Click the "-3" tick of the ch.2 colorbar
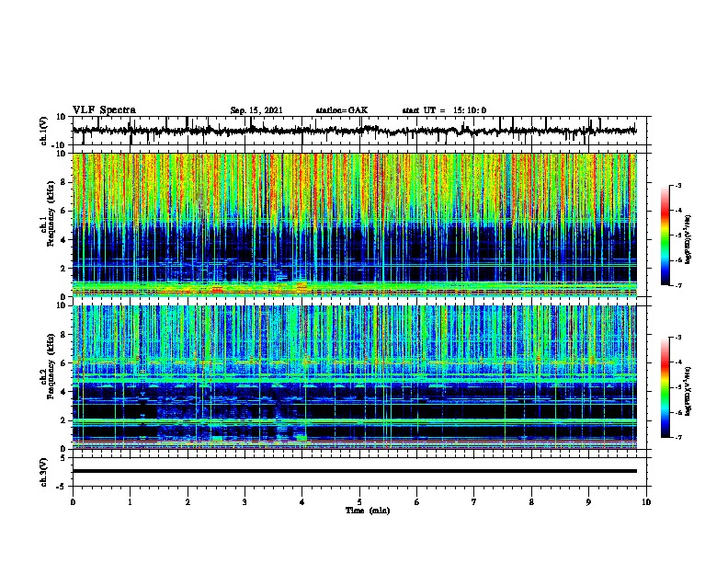Viewport: 728px width, 563px height. pyautogui.click(x=677, y=338)
